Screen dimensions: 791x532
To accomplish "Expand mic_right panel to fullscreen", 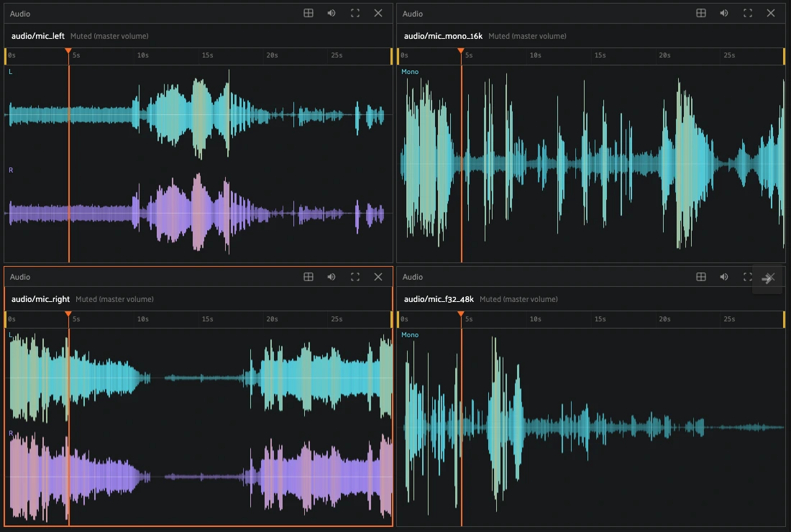I will coord(355,276).
